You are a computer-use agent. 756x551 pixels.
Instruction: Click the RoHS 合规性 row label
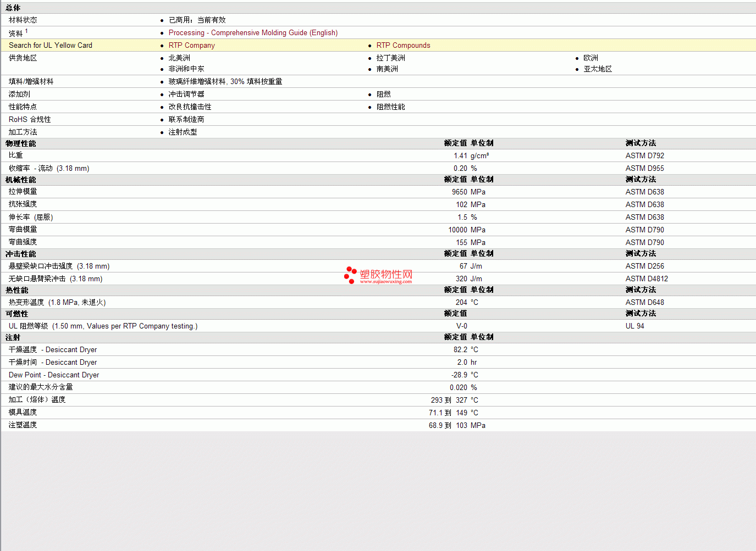click(x=30, y=120)
